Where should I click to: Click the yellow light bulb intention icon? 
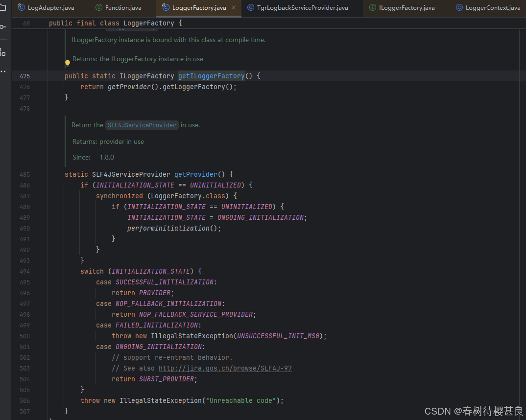pyautogui.click(x=68, y=63)
